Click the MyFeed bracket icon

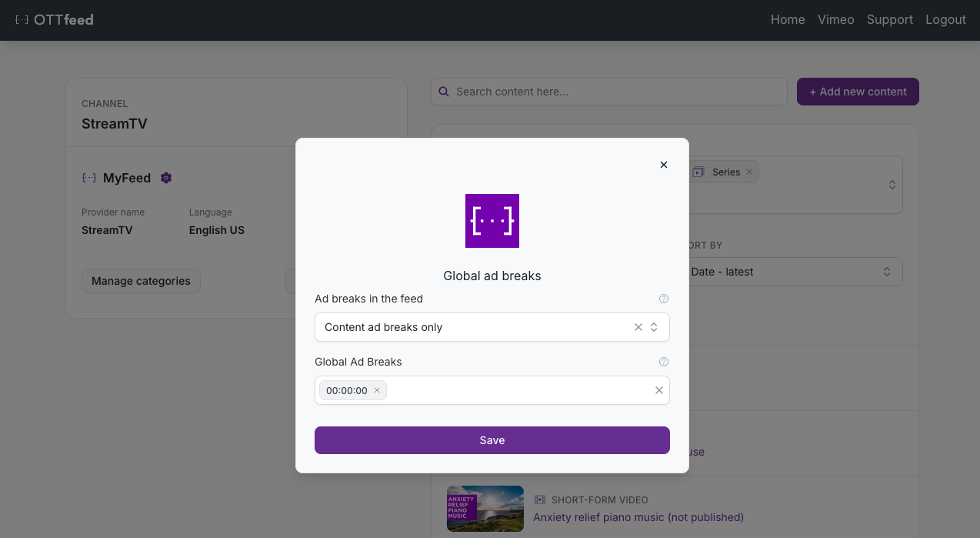89,178
